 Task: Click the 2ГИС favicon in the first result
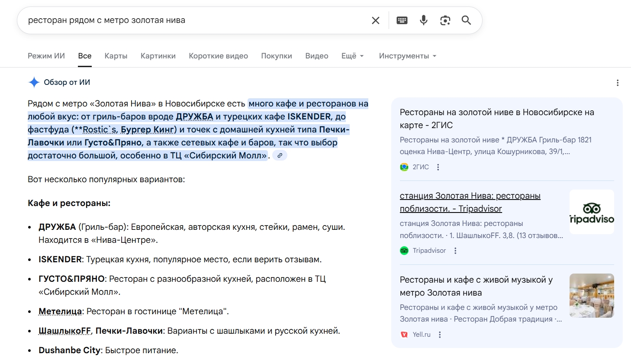[x=404, y=167]
